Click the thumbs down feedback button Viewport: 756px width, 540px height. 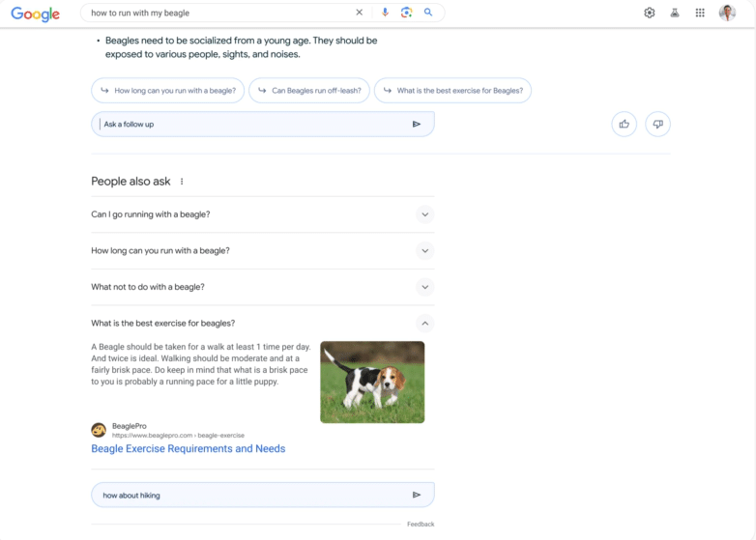tap(657, 125)
